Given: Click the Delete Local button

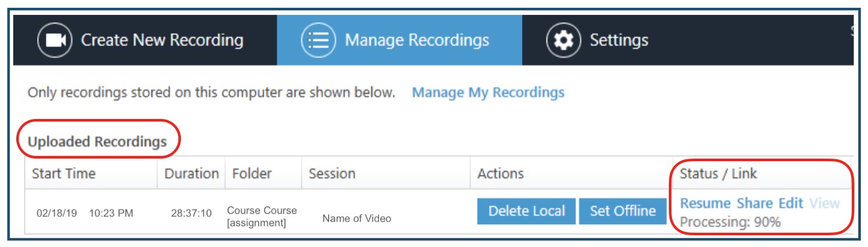Looking at the screenshot, I should 526,211.
